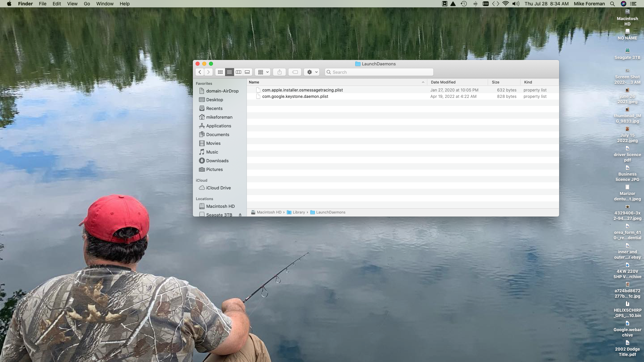
Task: Eject Seagate 3TB in the sidebar
Action: 240,215
